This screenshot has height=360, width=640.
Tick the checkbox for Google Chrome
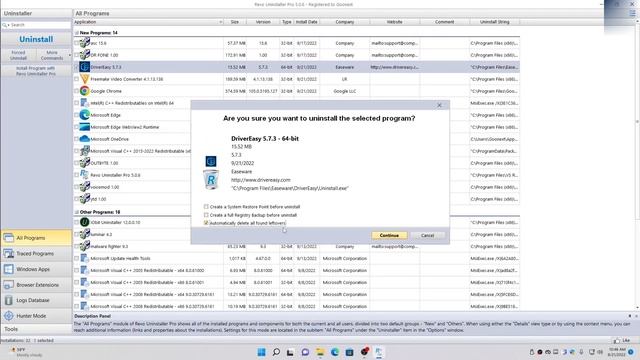click(77, 91)
